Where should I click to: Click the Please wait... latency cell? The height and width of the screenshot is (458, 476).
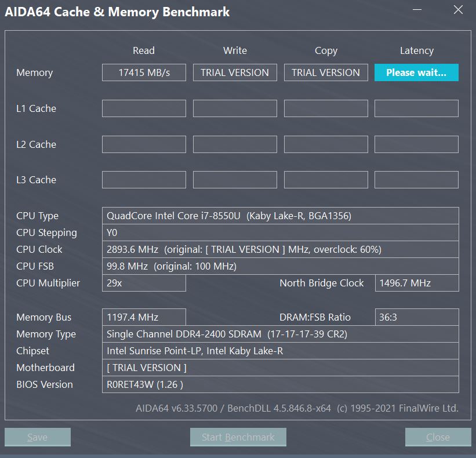pyautogui.click(x=416, y=72)
